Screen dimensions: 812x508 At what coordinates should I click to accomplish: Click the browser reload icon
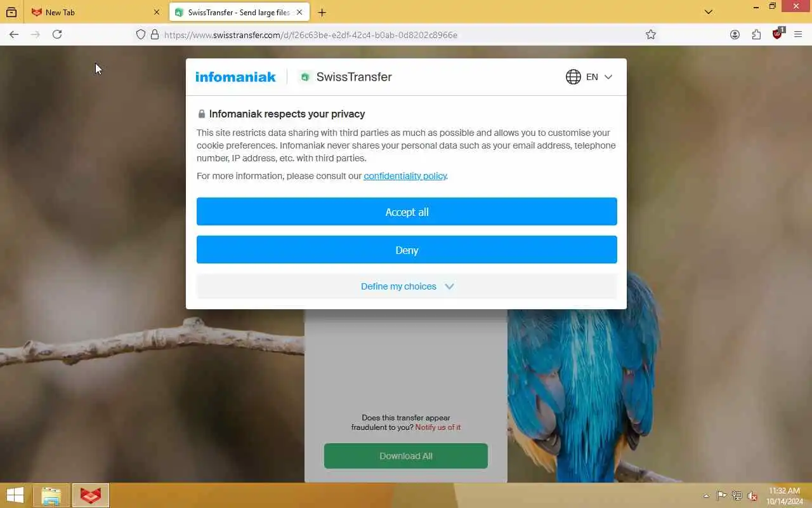tap(57, 34)
